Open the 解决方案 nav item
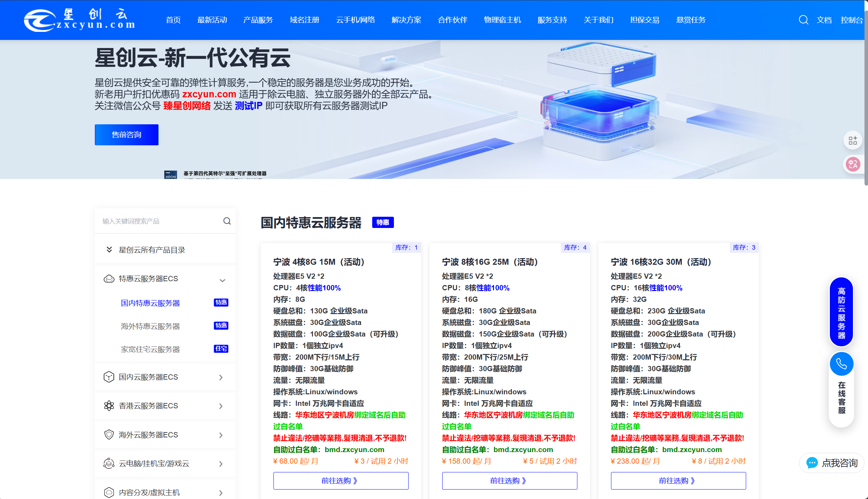This screenshot has height=499, width=868. click(x=406, y=20)
